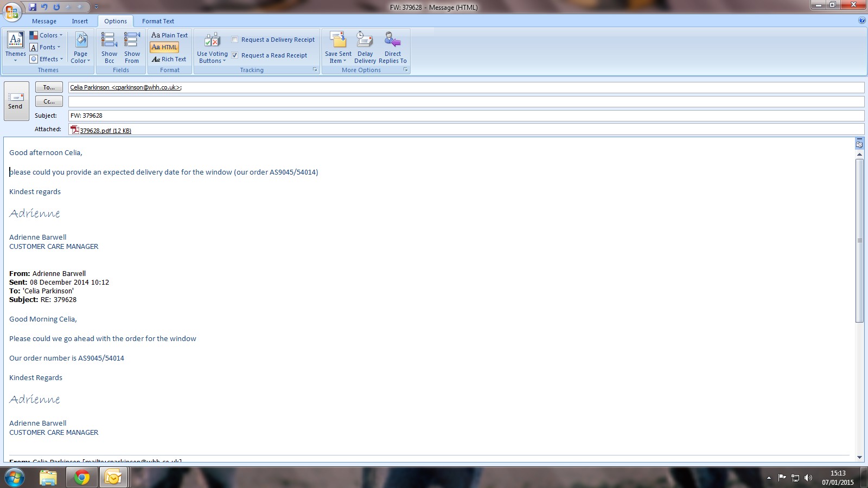868x488 pixels.
Task: Toggle the Show From field
Action: (x=132, y=47)
